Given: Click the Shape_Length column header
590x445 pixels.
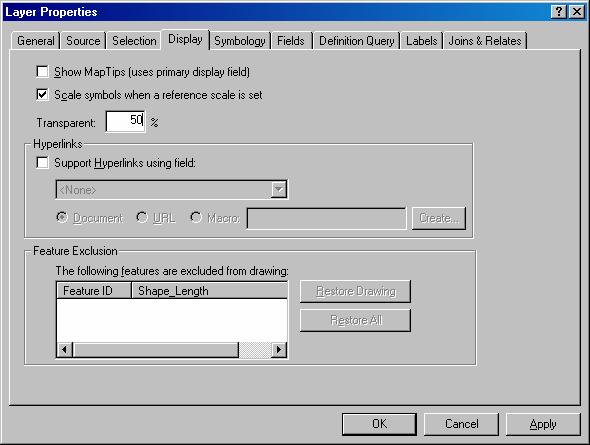Looking at the screenshot, I should point(210,291).
